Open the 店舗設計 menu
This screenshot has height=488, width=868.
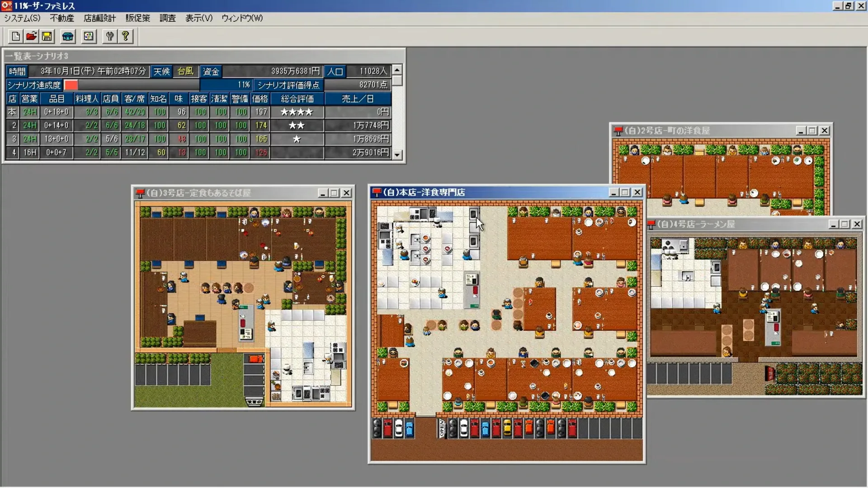tap(100, 19)
